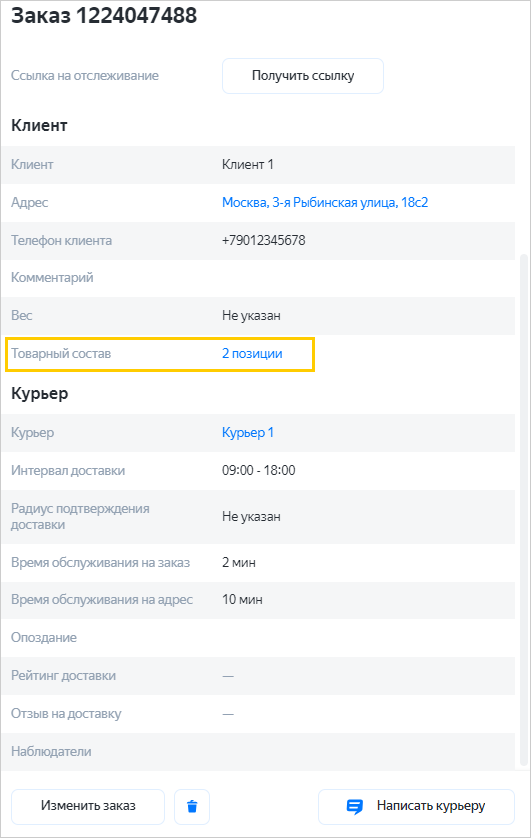
Task: Open the Изменить заказ button
Action: 88,806
